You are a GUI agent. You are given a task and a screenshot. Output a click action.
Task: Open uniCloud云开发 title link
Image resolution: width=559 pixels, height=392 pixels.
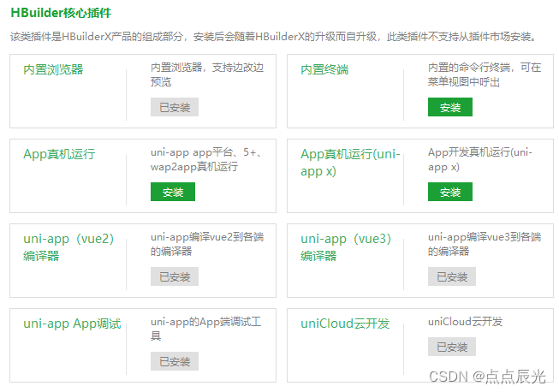(345, 324)
